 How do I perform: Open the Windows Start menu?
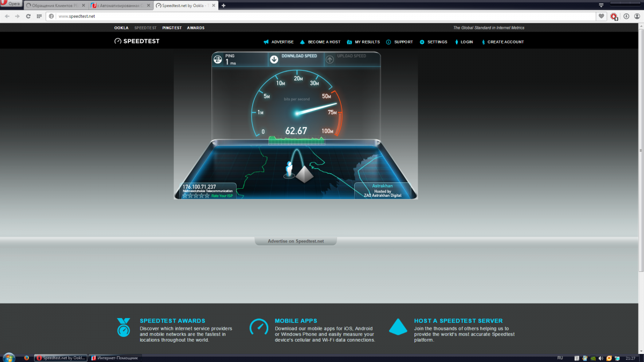9,358
